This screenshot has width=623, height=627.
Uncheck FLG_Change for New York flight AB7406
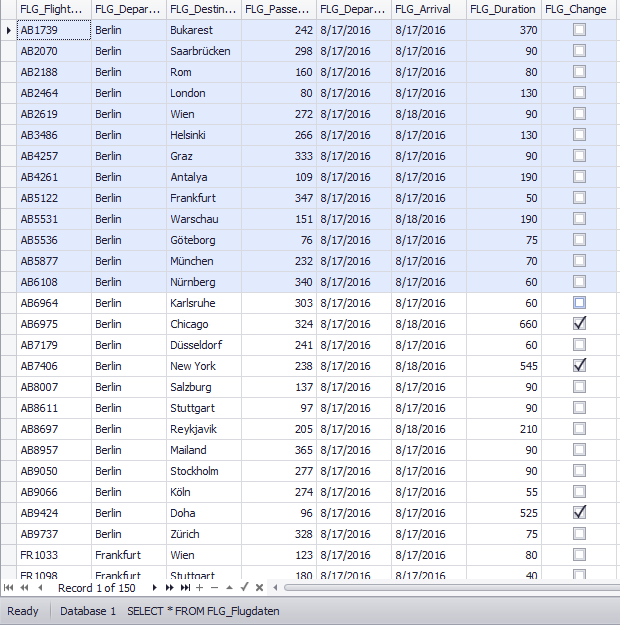(579, 366)
